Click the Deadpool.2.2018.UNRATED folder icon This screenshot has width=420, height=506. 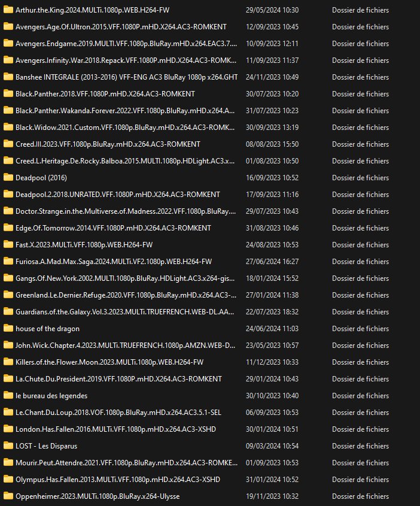point(8,194)
